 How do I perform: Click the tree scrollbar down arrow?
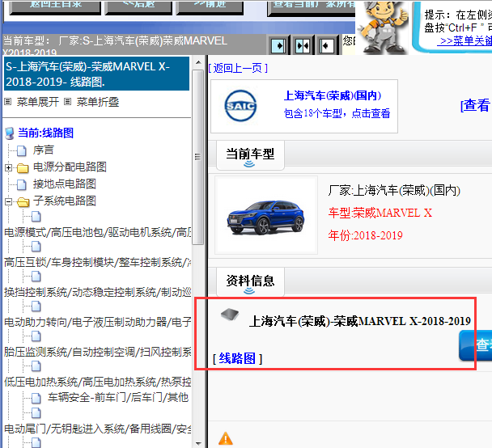pyautogui.click(x=198, y=443)
